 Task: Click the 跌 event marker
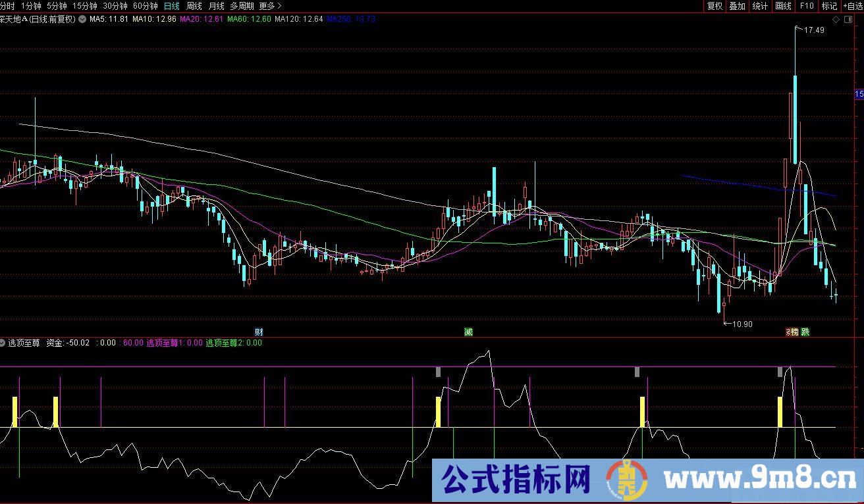(804, 332)
